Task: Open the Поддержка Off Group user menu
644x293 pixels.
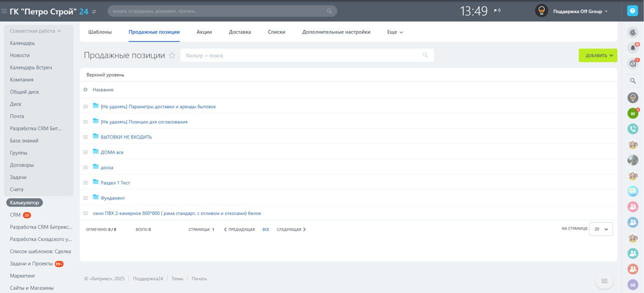Action: coord(580,11)
